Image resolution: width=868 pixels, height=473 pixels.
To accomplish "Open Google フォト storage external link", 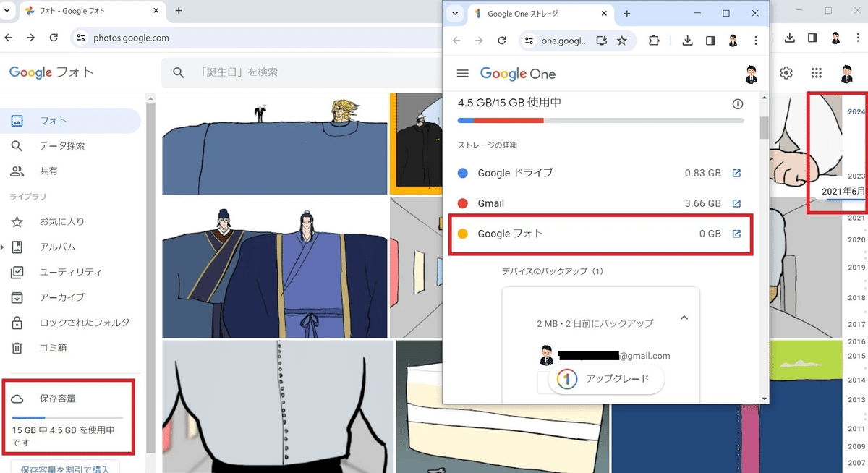I will 737,234.
